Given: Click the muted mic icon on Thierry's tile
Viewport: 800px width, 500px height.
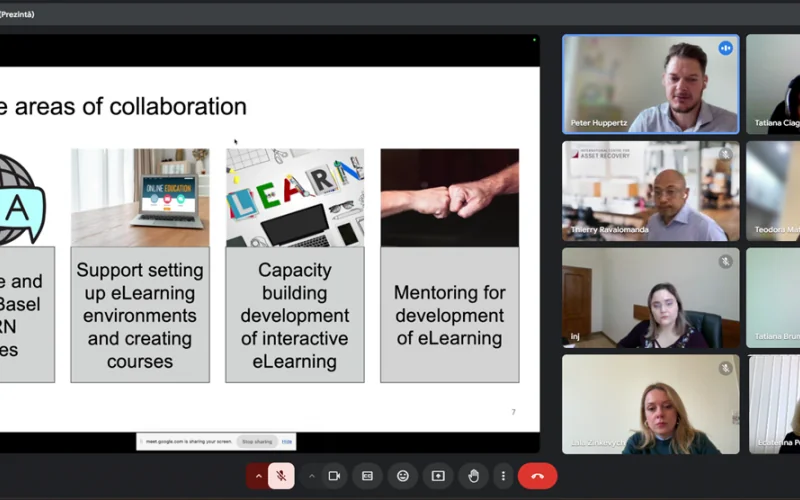Looking at the screenshot, I should [x=725, y=155].
